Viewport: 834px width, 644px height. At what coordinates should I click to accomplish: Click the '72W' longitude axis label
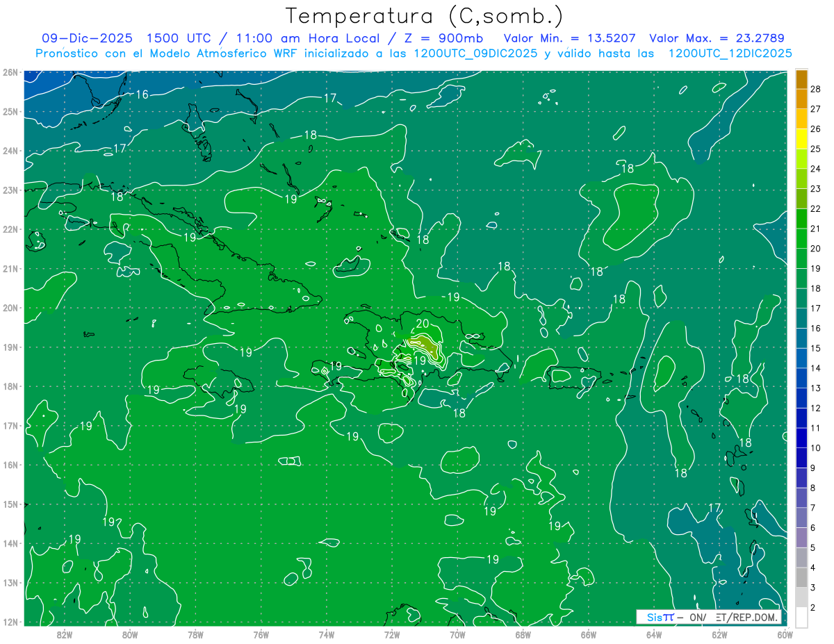pyautogui.click(x=392, y=634)
